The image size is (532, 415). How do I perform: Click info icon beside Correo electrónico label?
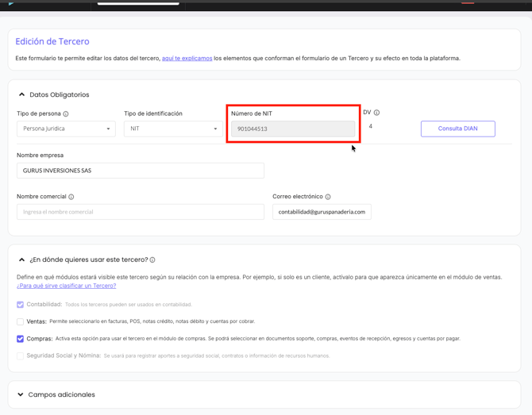pos(328,197)
